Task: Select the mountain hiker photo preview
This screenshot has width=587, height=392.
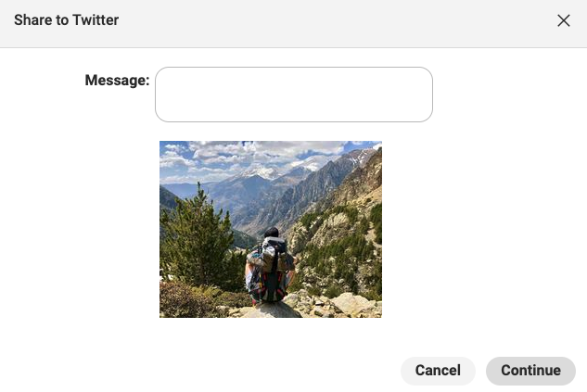Action: pos(271,229)
